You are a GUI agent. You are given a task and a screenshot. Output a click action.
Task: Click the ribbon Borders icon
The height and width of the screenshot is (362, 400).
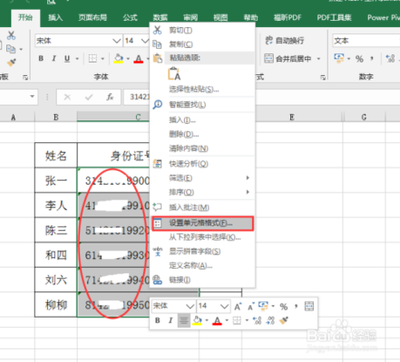(x=92, y=59)
